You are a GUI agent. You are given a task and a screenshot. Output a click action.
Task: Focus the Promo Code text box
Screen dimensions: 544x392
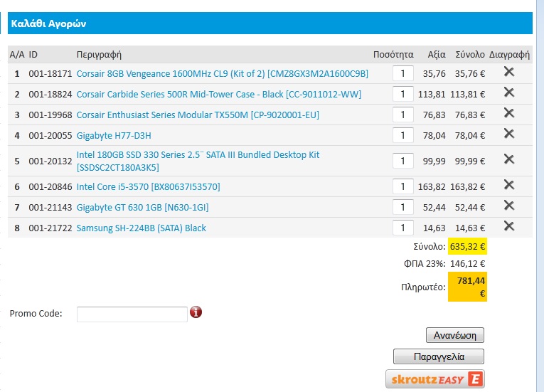click(x=132, y=314)
